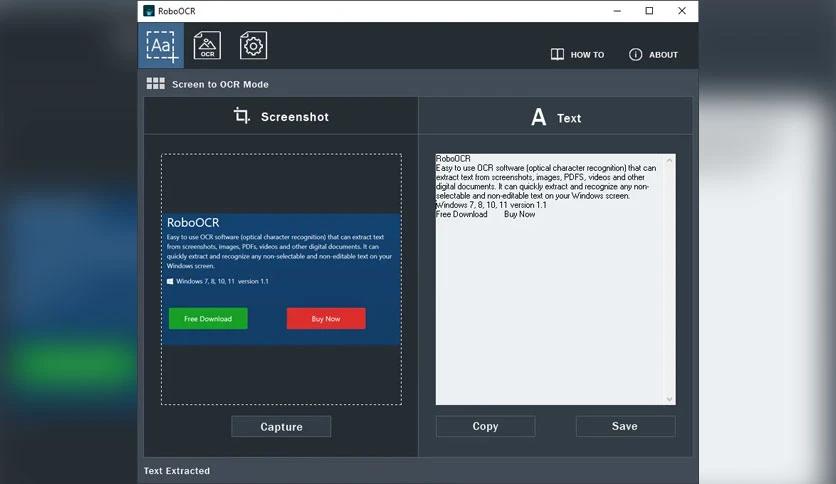The width and height of the screenshot is (836, 484).
Task: Click the Capture button
Action: click(x=281, y=426)
